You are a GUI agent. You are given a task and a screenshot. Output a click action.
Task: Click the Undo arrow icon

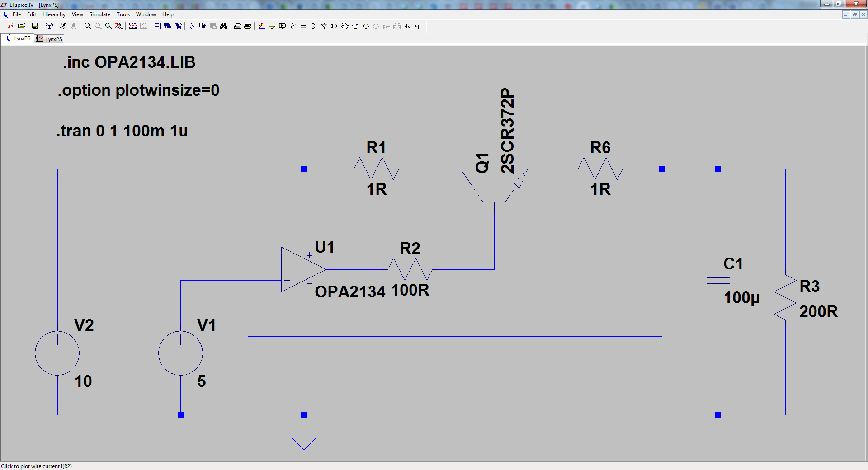pos(366,26)
